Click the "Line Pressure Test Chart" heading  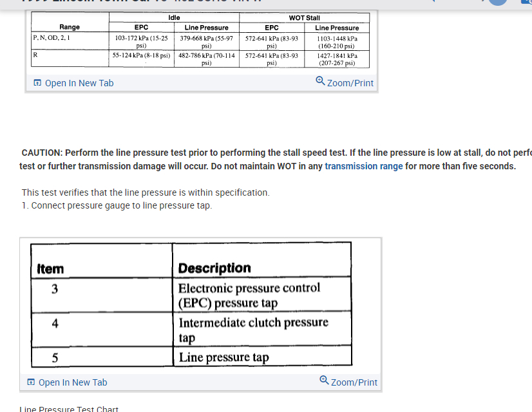[69, 409]
